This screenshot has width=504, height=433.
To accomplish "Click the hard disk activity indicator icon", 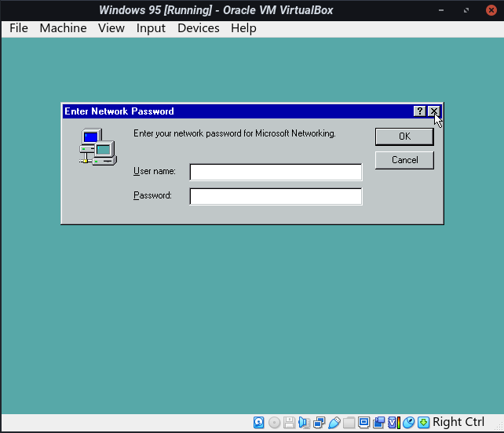I will (259, 423).
